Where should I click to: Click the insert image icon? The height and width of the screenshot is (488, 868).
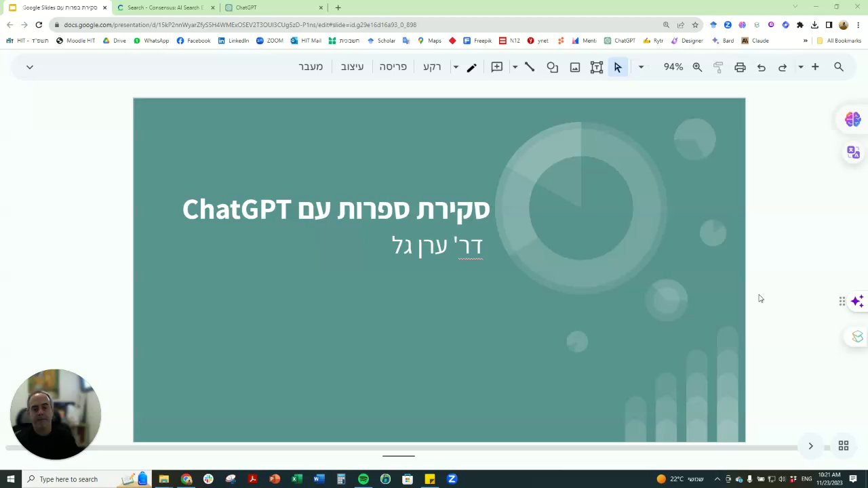[x=575, y=67]
